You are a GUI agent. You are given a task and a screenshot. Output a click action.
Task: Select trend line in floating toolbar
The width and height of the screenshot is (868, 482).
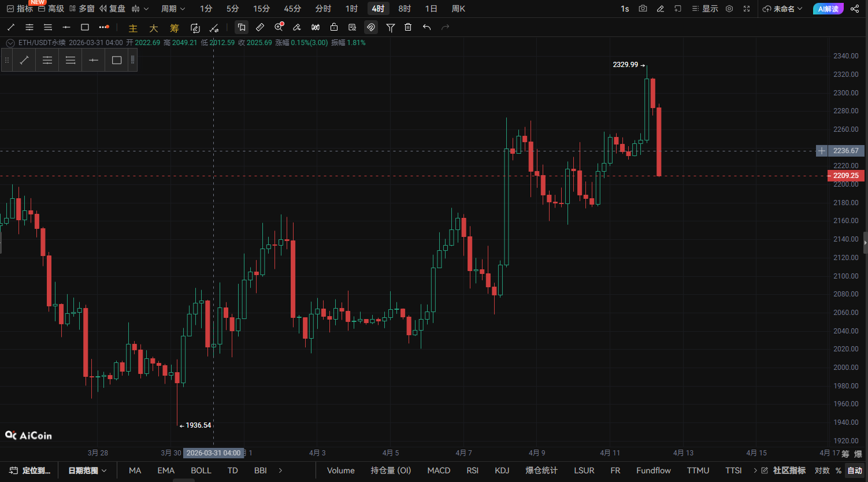(24, 60)
